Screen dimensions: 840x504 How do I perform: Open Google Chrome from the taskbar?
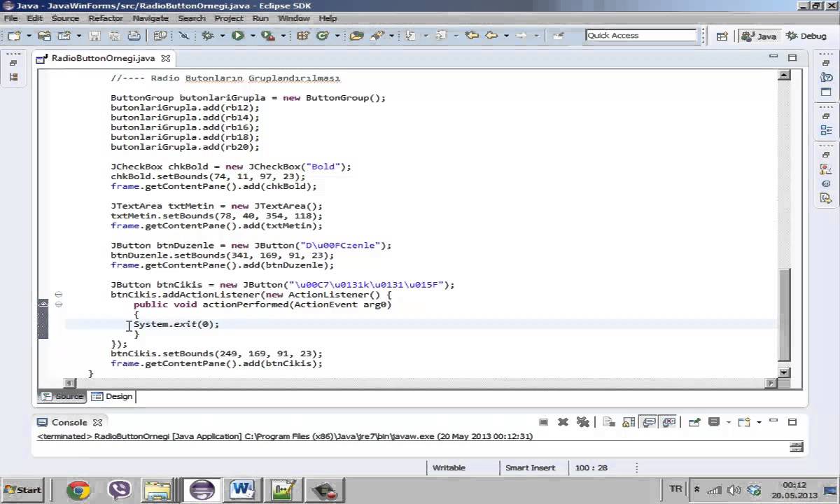pyautogui.click(x=78, y=490)
